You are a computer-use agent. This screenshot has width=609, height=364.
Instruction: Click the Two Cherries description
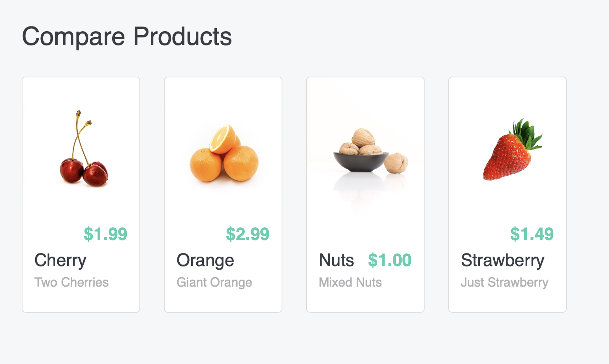tap(71, 282)
